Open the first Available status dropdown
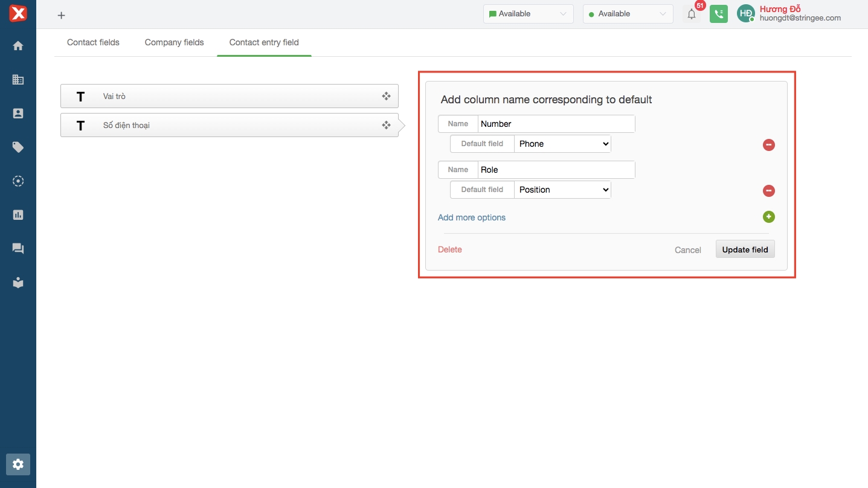Screen dimensions: 868x488 pyautogui.click(x=528, y=14)
